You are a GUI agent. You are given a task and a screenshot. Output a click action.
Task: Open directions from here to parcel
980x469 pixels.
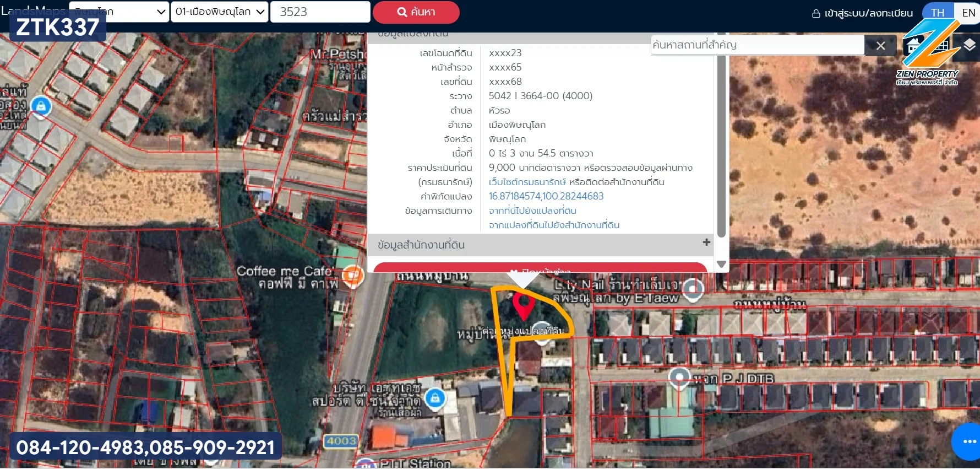[x=532, y=211]
